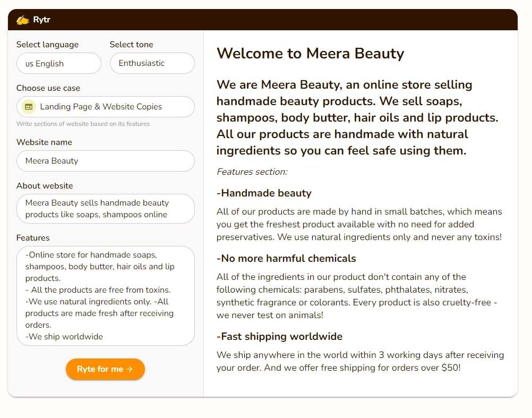532x418 pixels.
Task: Click the paragraph listing parabens and sulfates
Action: 357,296
